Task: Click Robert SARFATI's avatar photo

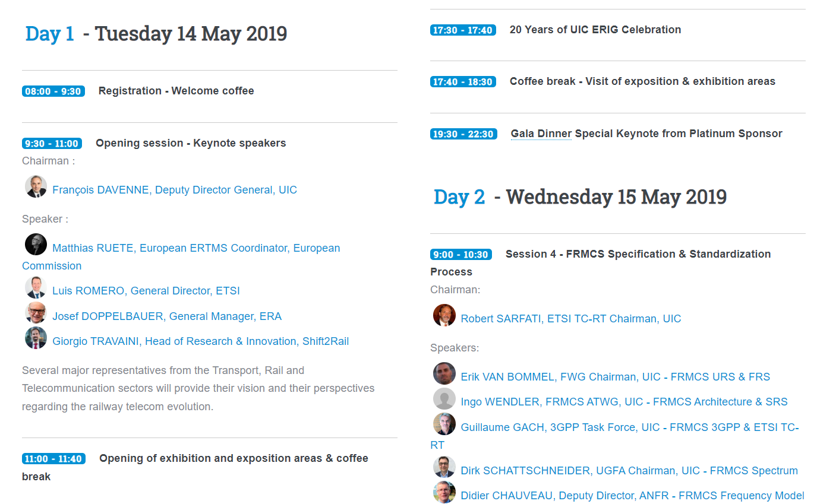Action: click(444, 315)
